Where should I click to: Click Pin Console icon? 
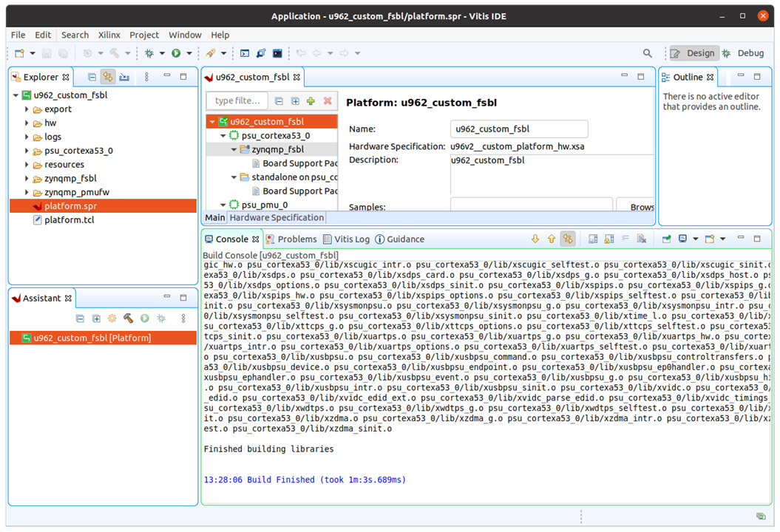(667, 239)
